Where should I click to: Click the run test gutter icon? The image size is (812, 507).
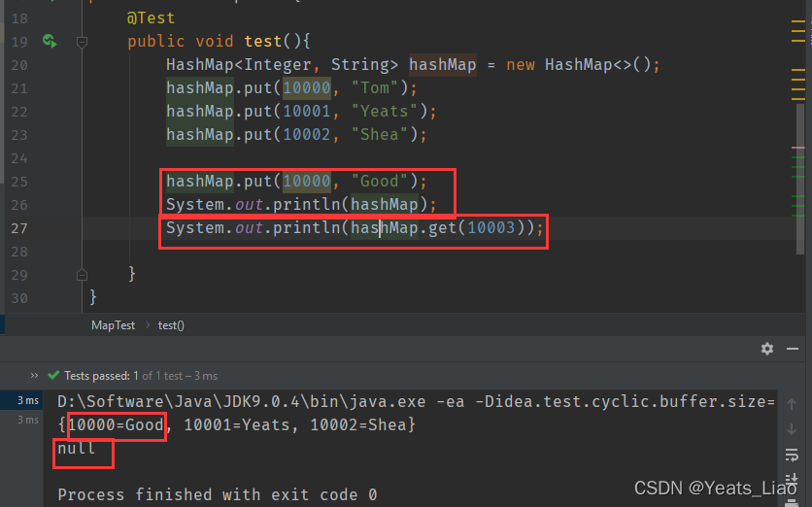pyautogui.click(x=49, y=42)
